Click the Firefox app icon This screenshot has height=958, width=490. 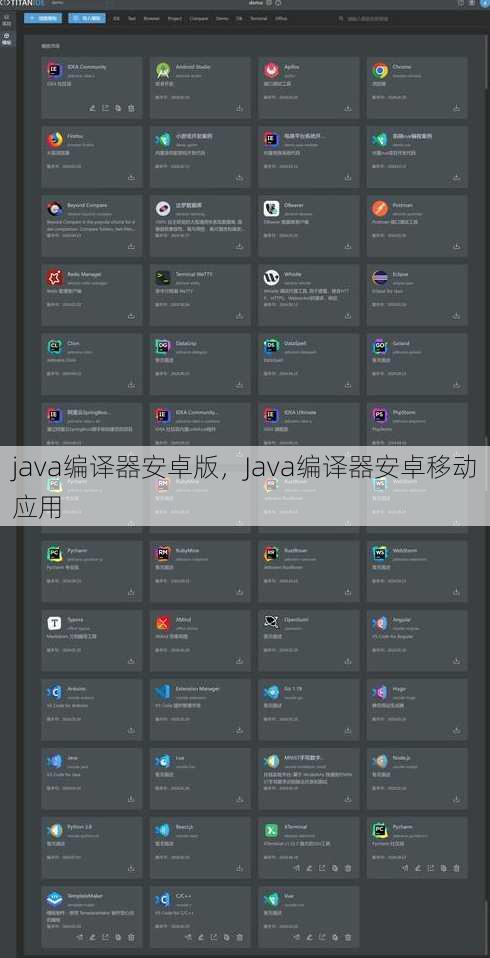55,140
